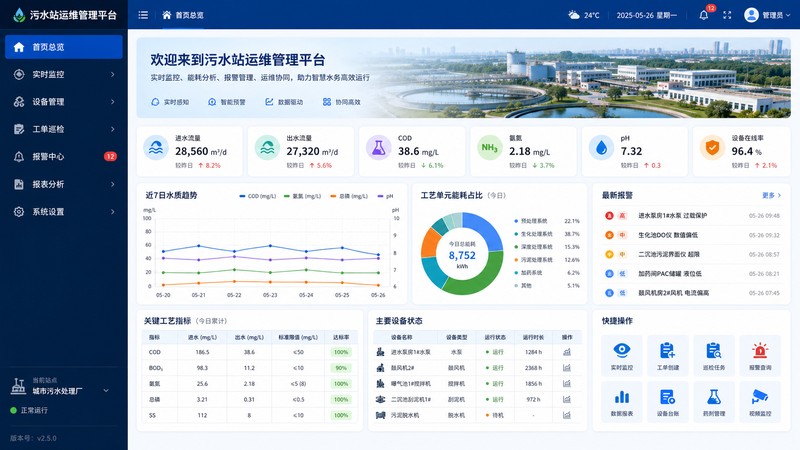Toggle 氨氮 series in trend chart legend
The width and height of the screenshot is (800, 450).
(x=303, y=196)
